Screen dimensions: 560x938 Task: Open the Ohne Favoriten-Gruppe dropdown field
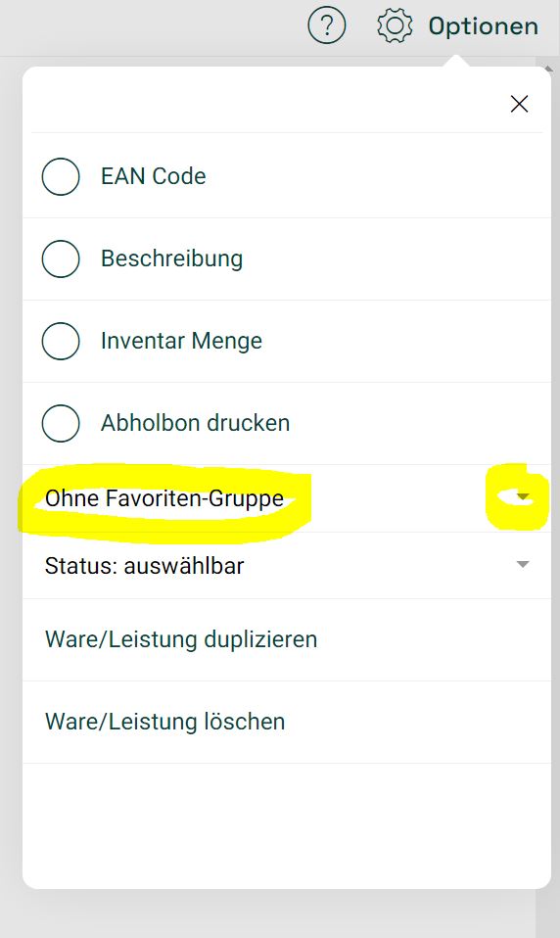pyautogui.click(x=287, y=498)
